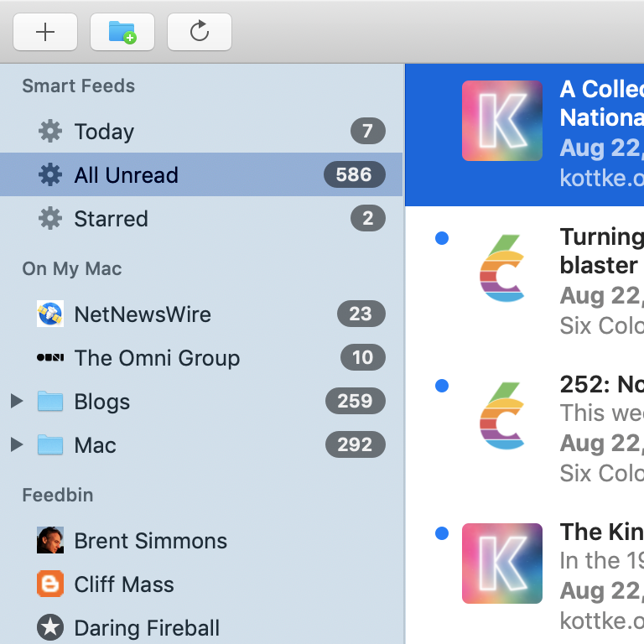Click the Cliff Mass Blogger icon

pos(50,584)
